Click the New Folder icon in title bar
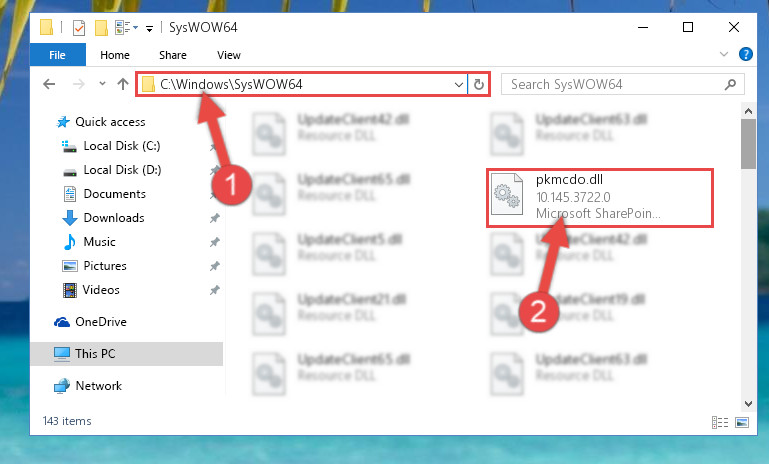This screenshot has width=769, height=464. (101, 28)
